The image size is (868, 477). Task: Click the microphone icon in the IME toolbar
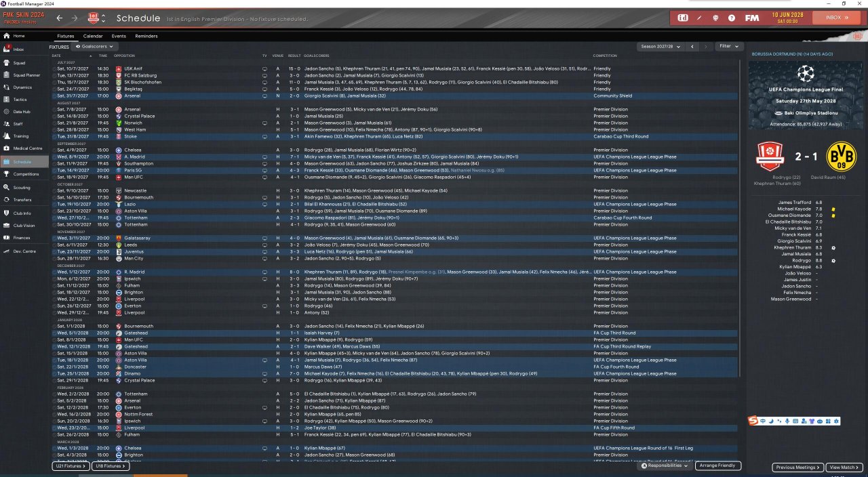coord(787,421)
